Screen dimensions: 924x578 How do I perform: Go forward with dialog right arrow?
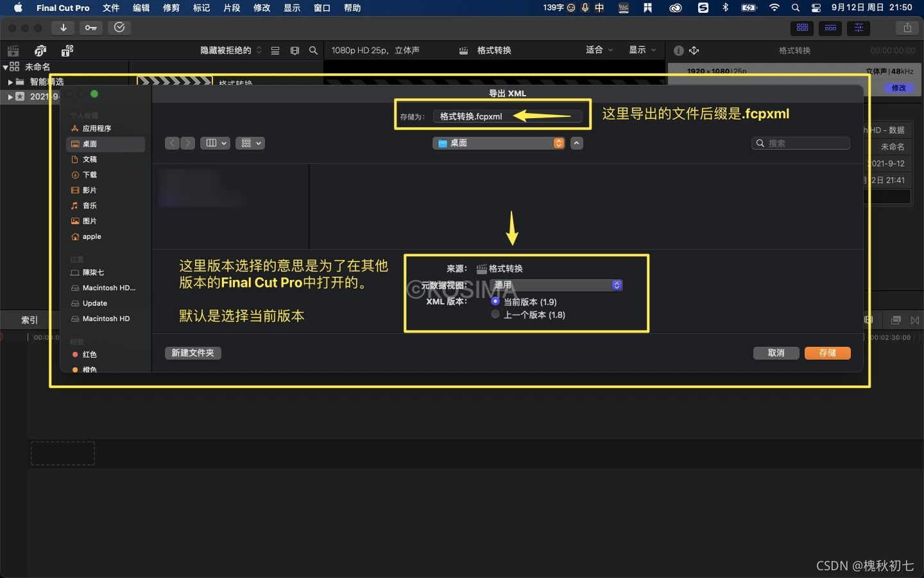[x=187, y=143]
